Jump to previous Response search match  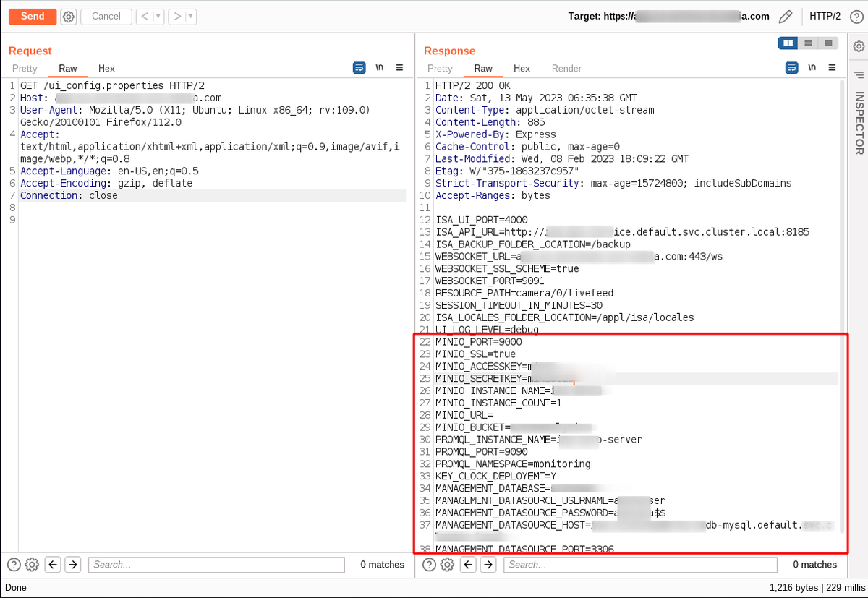pyautogui.click(x=467, y=565)
